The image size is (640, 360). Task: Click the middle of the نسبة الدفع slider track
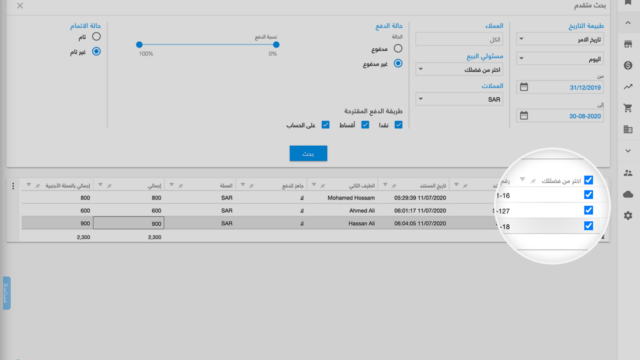[x=208, y=44]
